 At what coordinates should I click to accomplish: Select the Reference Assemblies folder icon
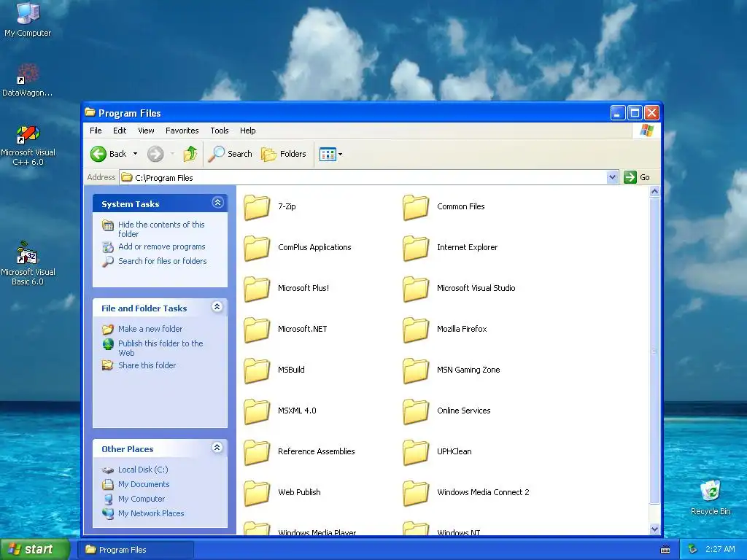[x=257, y=452]
